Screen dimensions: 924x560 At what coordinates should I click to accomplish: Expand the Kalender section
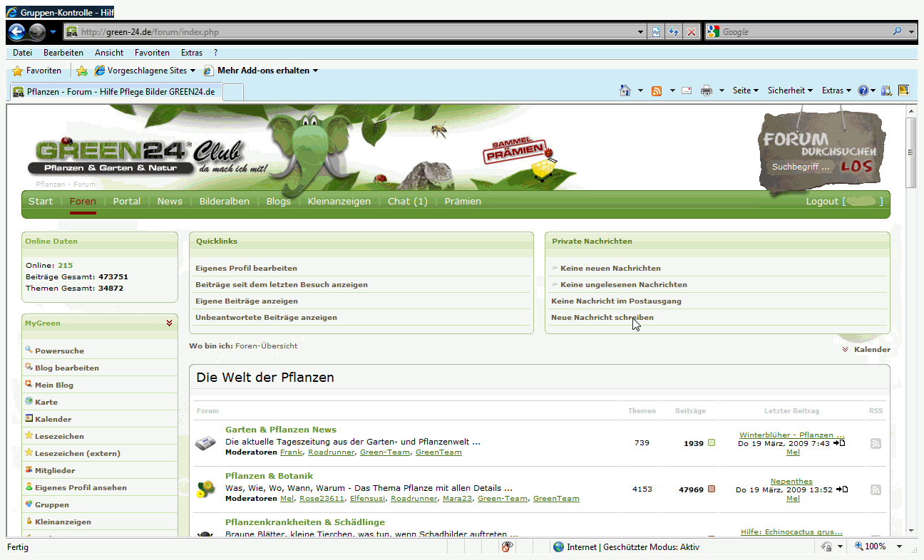[866, 349]
